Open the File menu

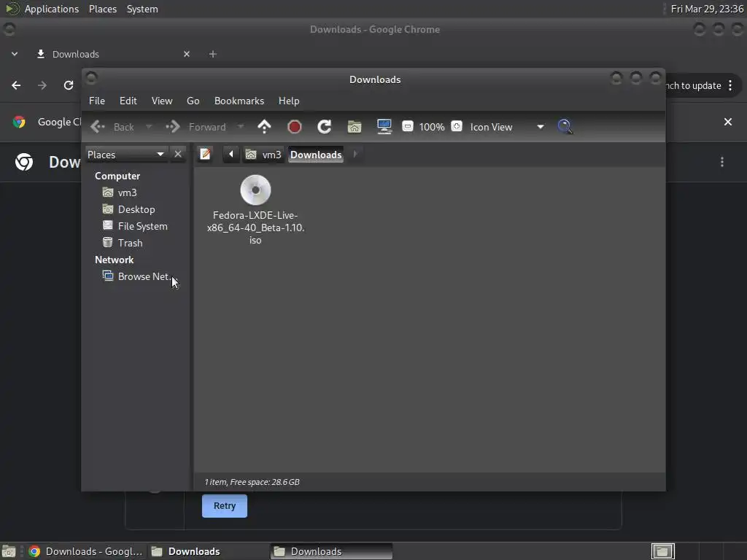click(x=97, y=101)
